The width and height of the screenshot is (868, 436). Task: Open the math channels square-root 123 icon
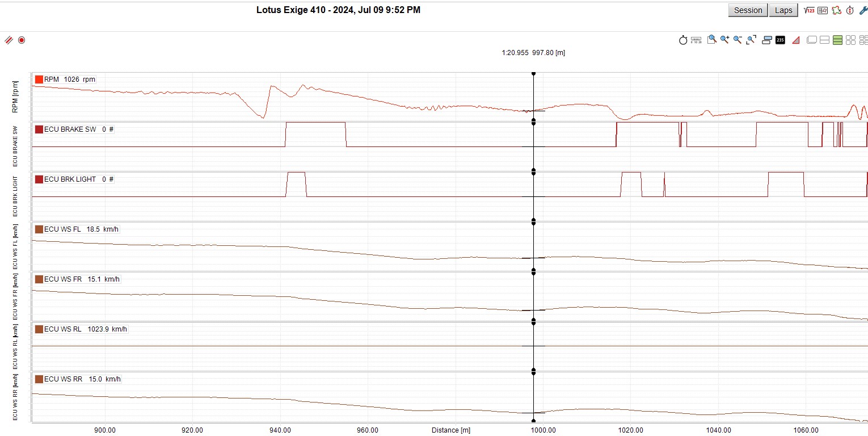tap(810, 10)
